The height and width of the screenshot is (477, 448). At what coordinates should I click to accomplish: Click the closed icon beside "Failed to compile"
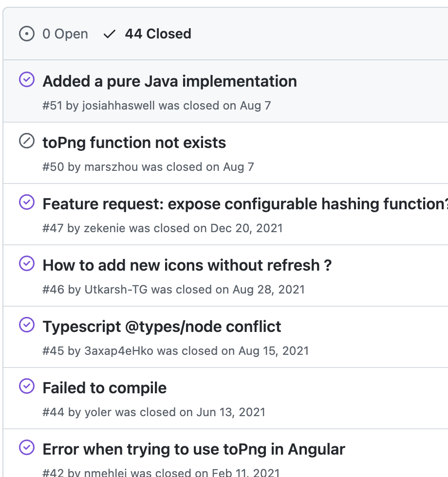(26, 386)
